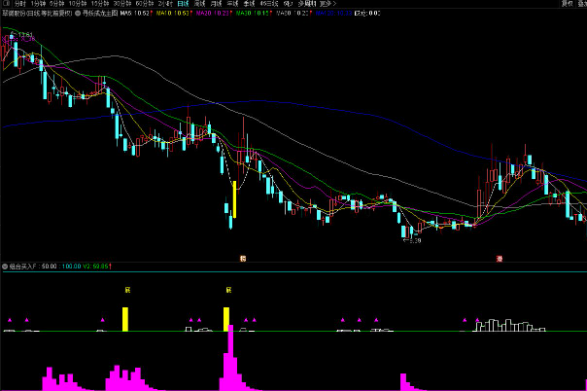Select the 5分钟 period tab
This screenshot has width=587, height=391.
pyautogui.click(x=57, y=4)
